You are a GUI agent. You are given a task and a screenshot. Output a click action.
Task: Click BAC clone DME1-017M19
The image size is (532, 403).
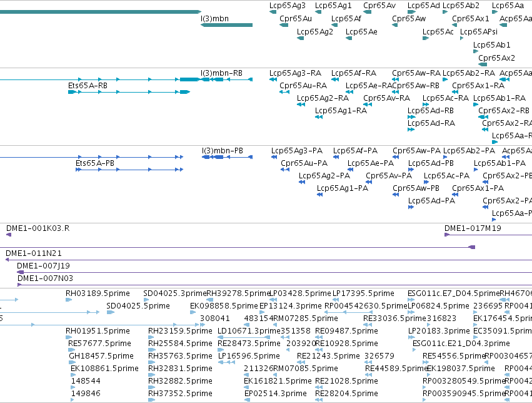pos(473,228)
